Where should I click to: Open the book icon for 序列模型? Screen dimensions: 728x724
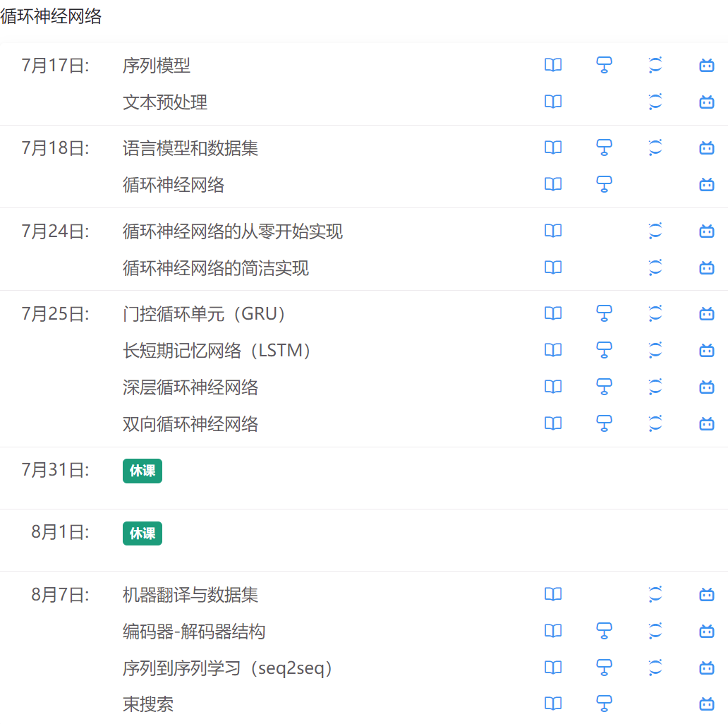[553, 65]
